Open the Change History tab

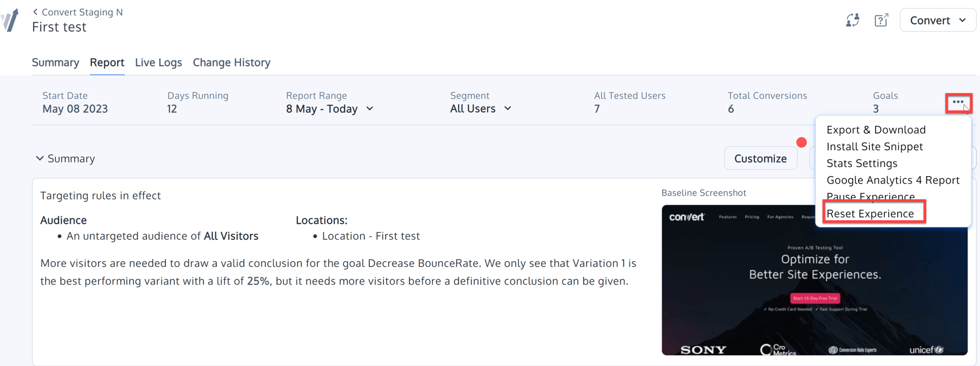(231, 62)
